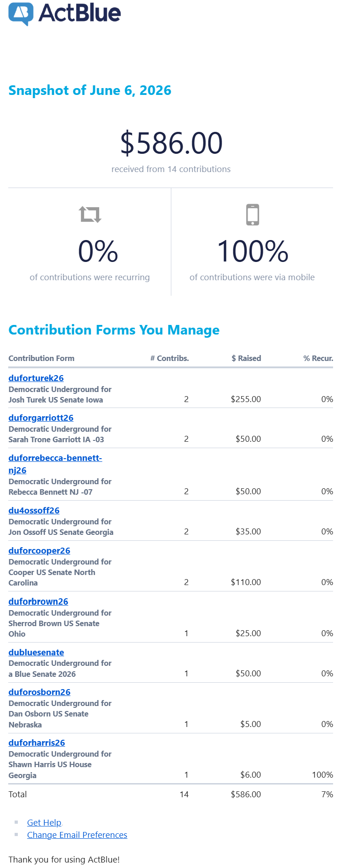This screenshot has width=339, height=868.
Task: Click the ActBlue speech bubble logo icon
Action: 21,14
